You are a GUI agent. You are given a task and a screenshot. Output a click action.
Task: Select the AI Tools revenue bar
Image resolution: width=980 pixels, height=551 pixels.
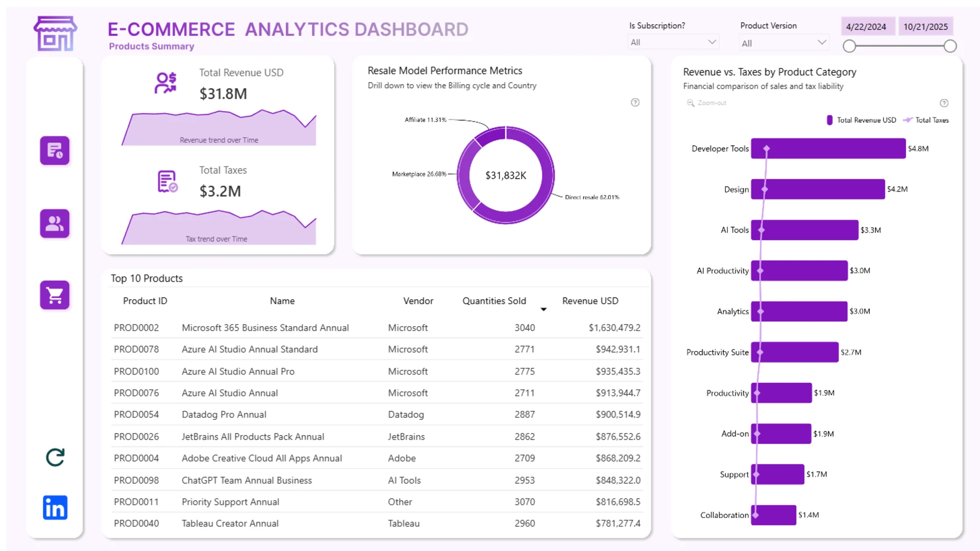pos(805,230)
